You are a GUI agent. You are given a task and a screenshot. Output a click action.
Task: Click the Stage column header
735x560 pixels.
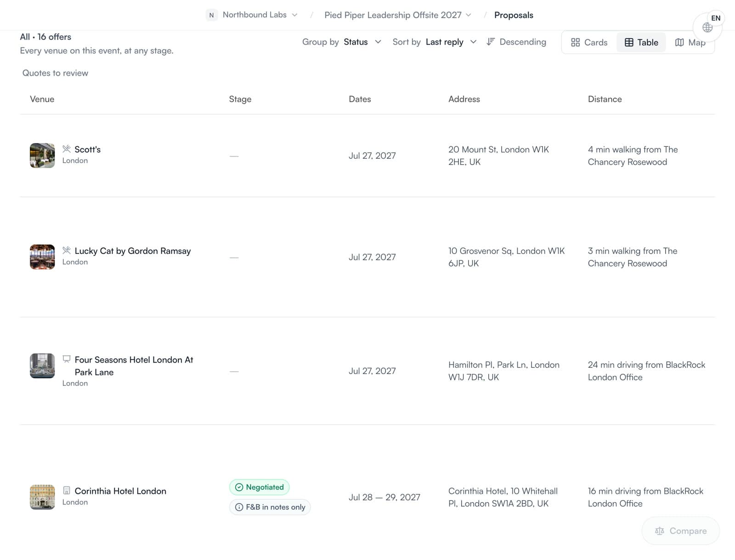pos(240,99)
